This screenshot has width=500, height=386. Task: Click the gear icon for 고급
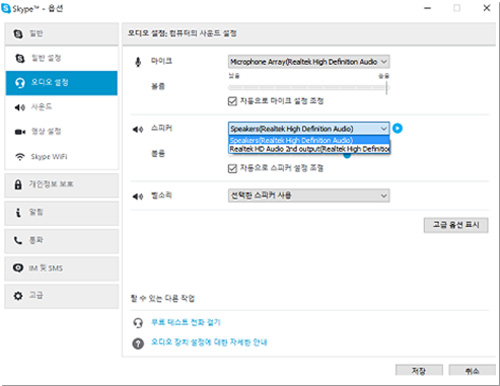(18, 296)
